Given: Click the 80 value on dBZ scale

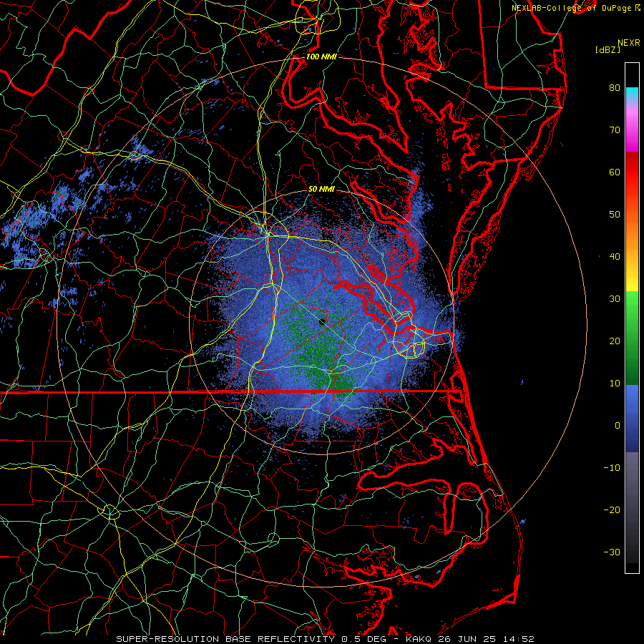Looking at the screenshot, I should point(615,87).
